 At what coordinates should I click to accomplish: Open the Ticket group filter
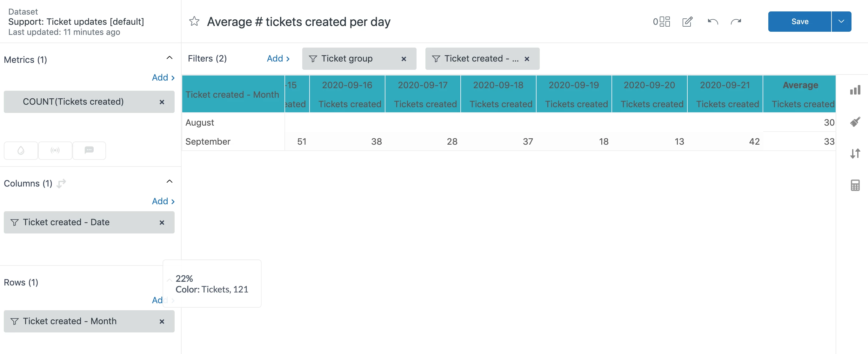tap(347, 59)
